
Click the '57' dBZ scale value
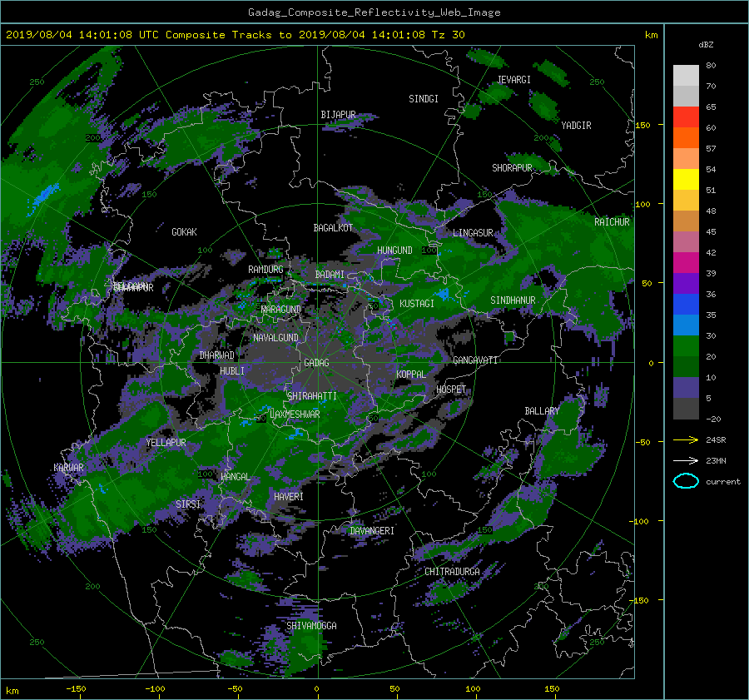711,149
